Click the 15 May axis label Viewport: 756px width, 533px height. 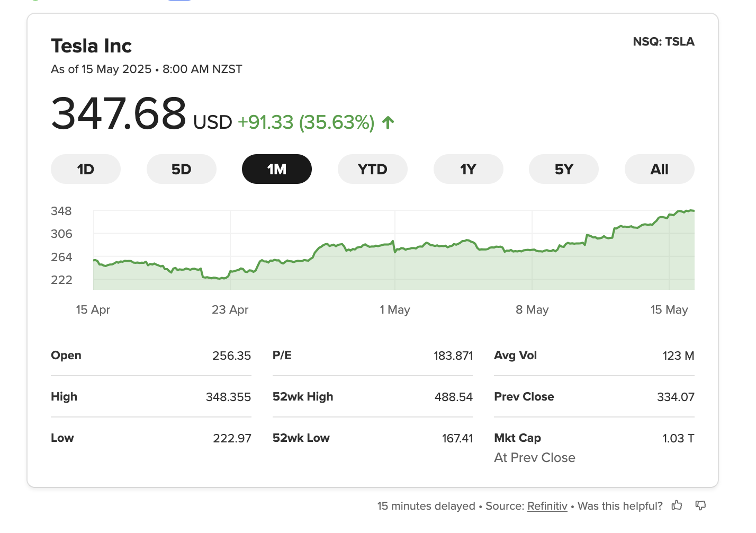pos(669,309)
